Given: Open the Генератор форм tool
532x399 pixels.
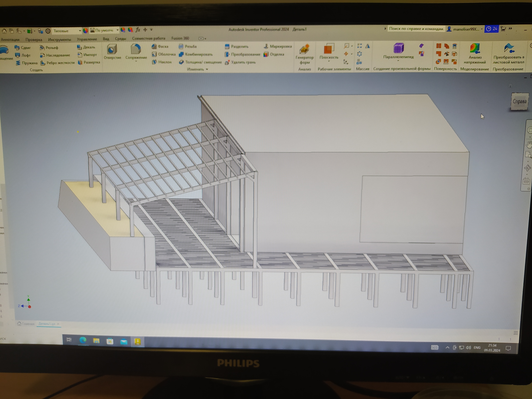Looking at the screenshot, I should click(x=304, y=54).
